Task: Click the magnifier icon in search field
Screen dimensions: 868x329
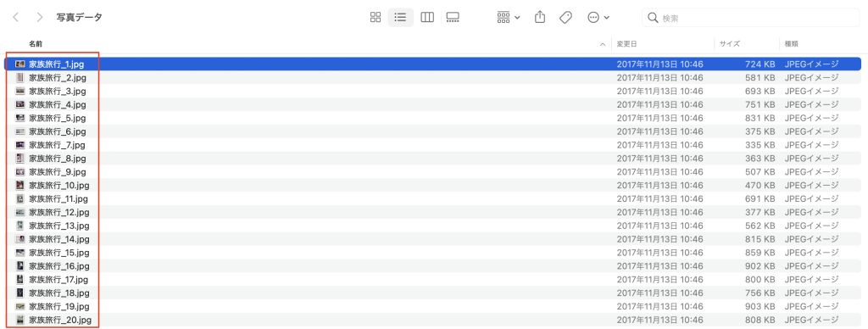Action: tap(653, 18)
